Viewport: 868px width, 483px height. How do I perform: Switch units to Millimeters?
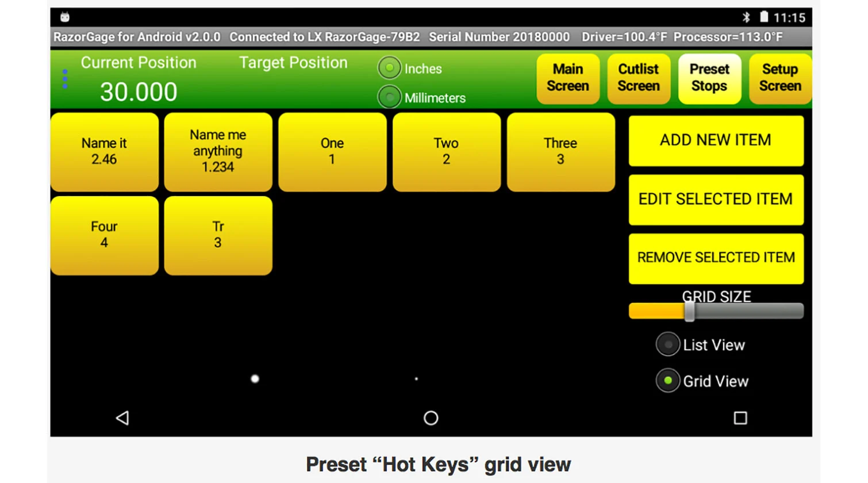[389, 98]
